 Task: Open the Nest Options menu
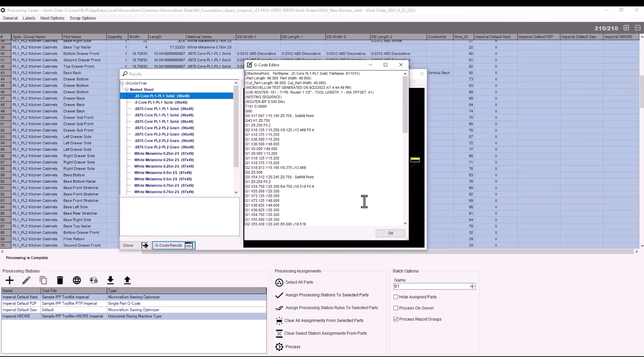(x=52, y=18)
